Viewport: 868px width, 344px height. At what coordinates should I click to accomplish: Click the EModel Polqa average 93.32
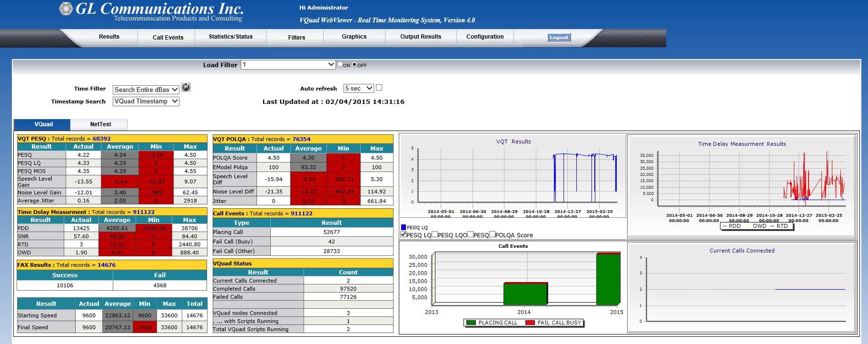(308, 167)
